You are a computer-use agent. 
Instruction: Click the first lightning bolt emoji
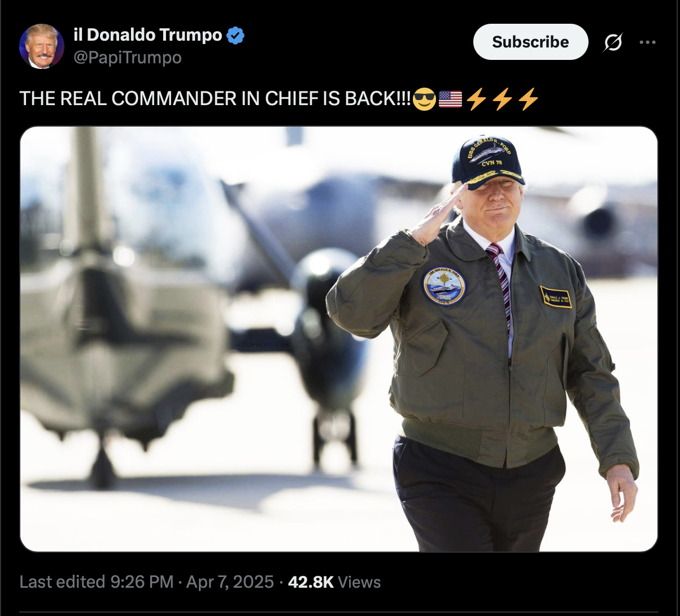coord(477,99)
